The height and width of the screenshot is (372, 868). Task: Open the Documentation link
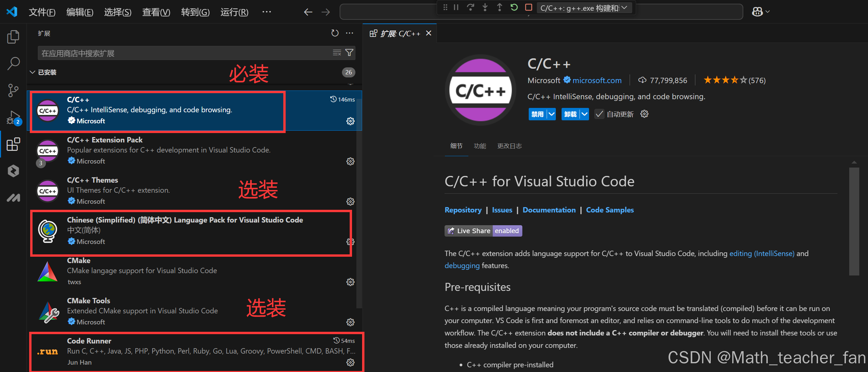pos(549,210)
